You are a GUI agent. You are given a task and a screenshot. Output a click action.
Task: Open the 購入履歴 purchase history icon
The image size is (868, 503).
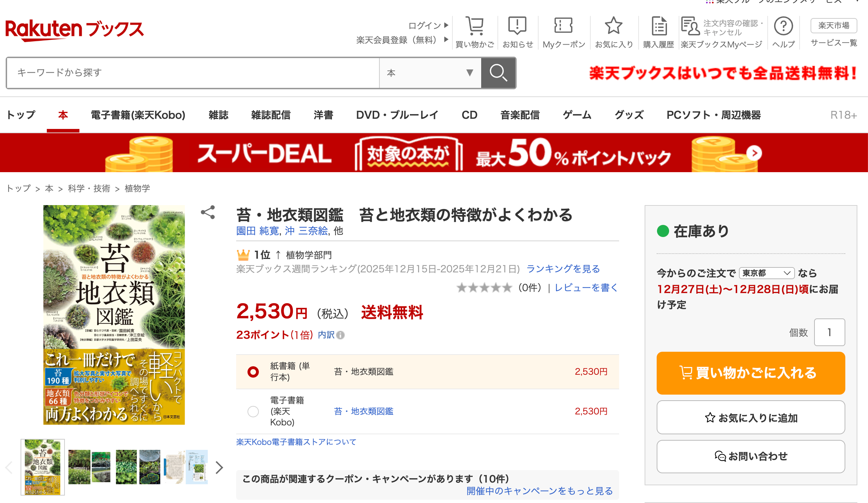coord(659,27)
